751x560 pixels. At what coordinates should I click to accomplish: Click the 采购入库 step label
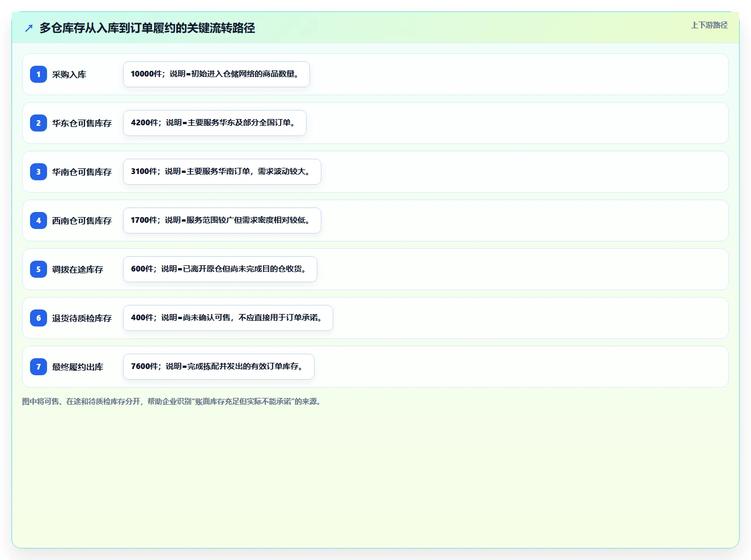click(x=69, y=74)
